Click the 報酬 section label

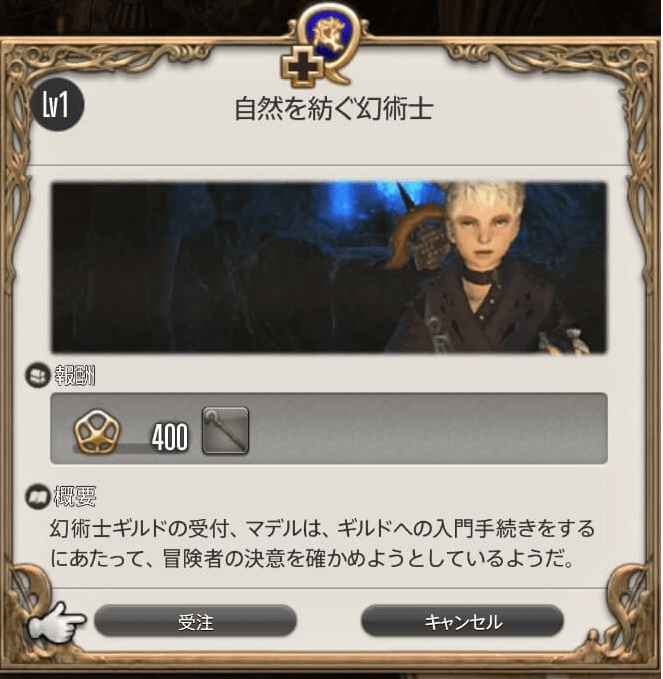(75, 375)
